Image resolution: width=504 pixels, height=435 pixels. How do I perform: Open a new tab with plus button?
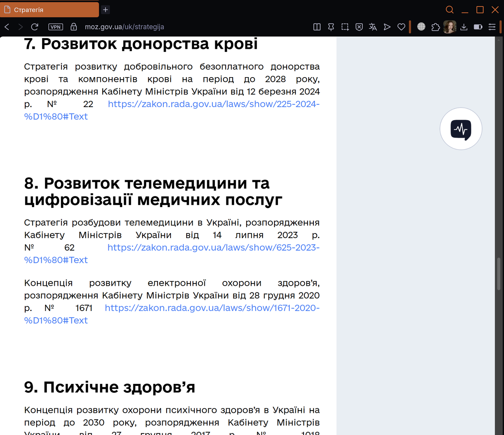click(x=105, y=9)
